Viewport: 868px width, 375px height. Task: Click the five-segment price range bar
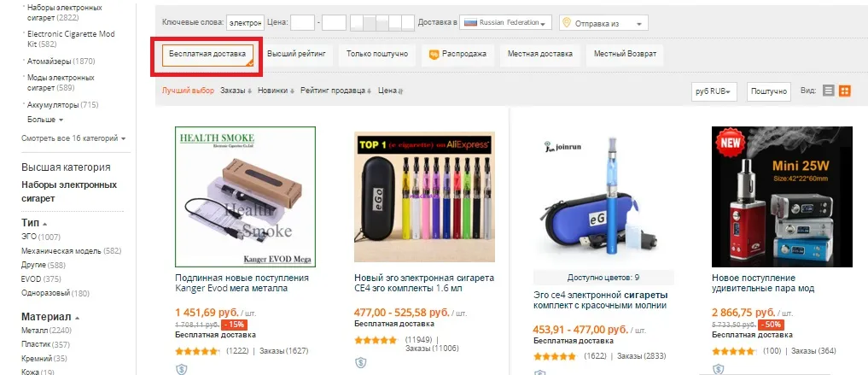coord(382,23)
